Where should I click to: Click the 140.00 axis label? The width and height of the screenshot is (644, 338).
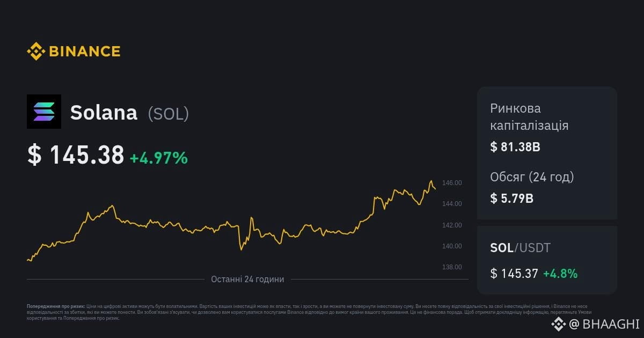[452, 246]
